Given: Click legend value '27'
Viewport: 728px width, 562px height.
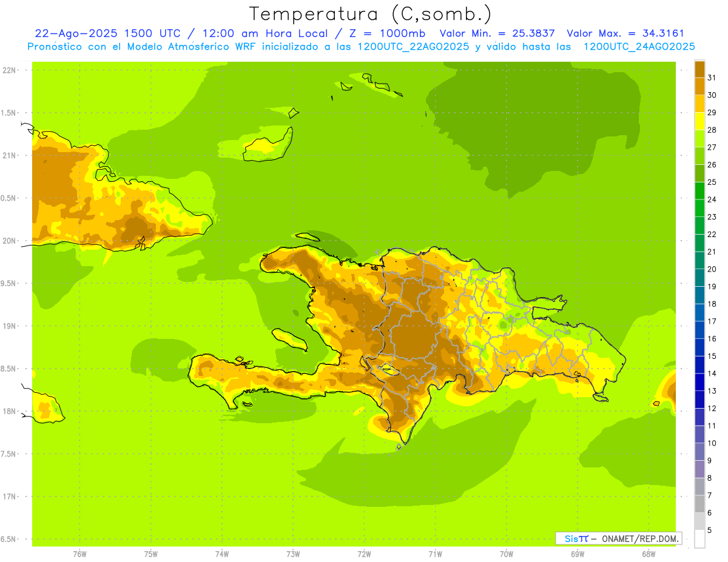Looking at the screenshot, I should coord(712,147).
